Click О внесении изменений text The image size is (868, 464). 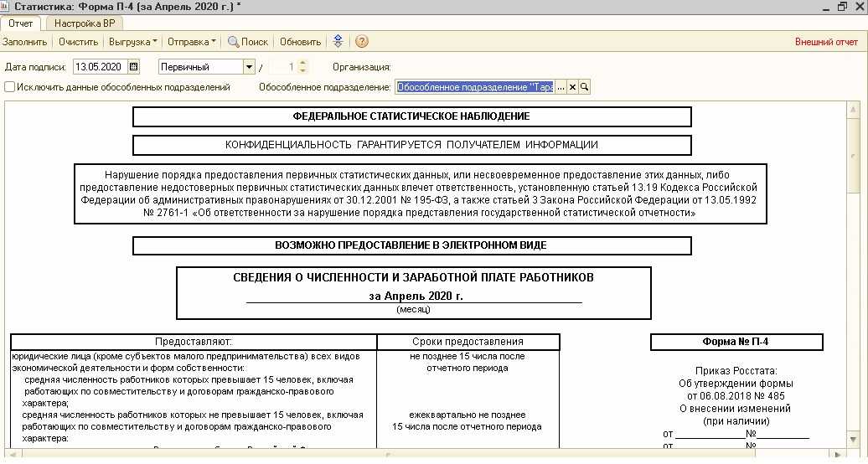(x=736, y=409)
